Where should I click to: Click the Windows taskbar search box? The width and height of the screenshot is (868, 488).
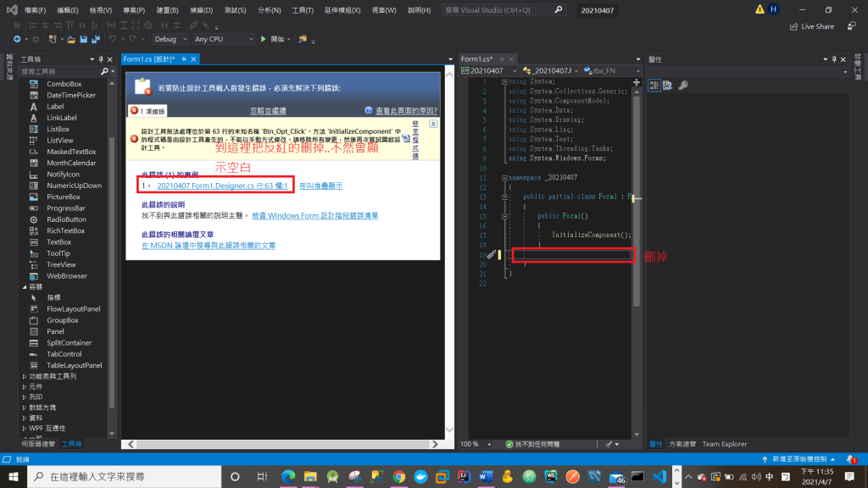click(x=124, y=476)
